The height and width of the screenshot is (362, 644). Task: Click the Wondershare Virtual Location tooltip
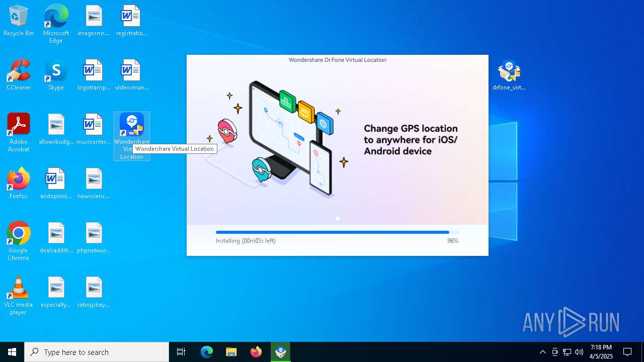(x=175, y=149)
